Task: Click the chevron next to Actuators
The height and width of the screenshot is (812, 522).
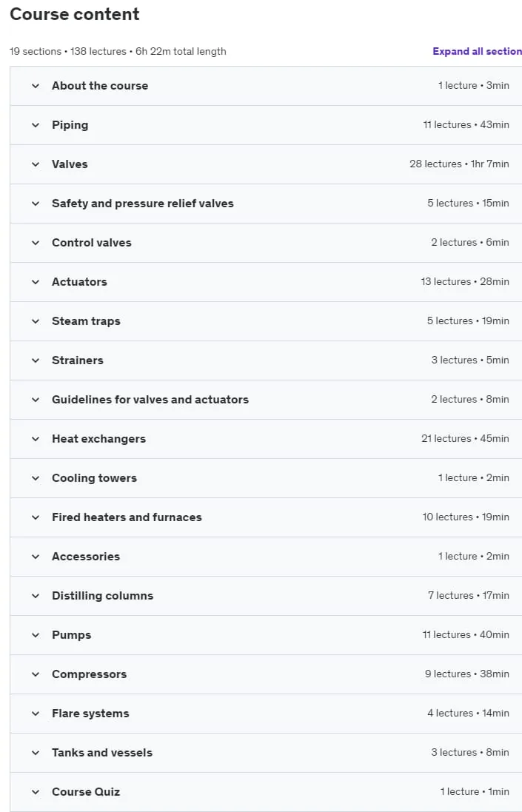Action: pyautogui.click(x=36, y=282)
